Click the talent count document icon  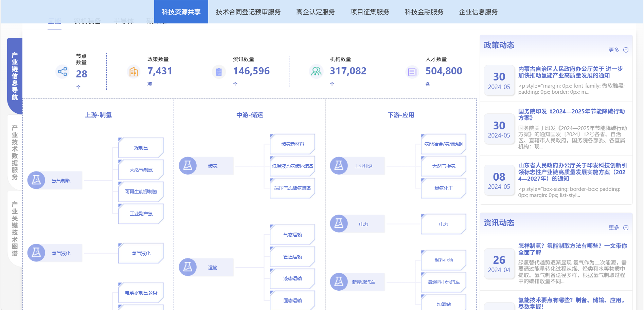pyautogui.click(x=412, y=72)
